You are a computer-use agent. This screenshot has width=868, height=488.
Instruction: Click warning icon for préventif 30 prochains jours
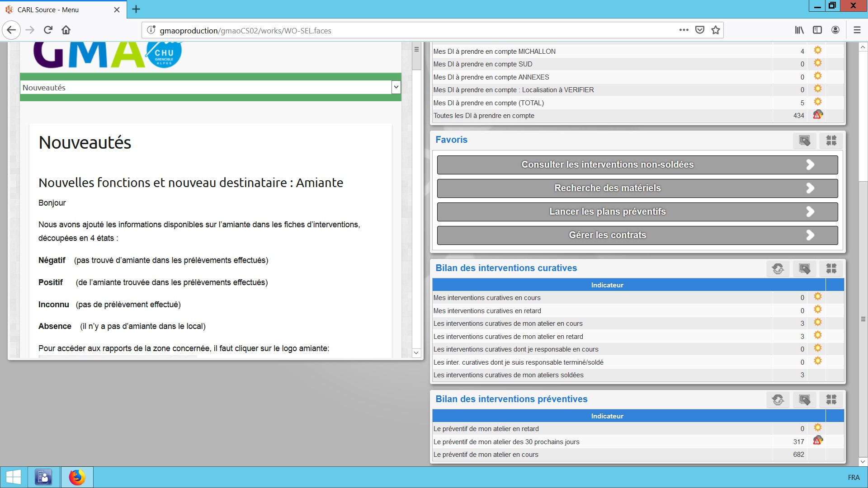click(x=817, y=441)
